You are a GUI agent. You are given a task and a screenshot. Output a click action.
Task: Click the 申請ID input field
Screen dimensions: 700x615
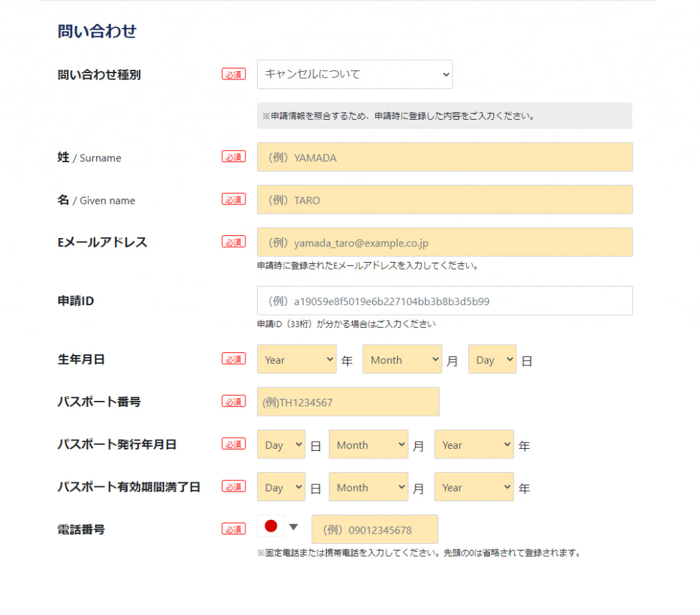pos(444,300)
